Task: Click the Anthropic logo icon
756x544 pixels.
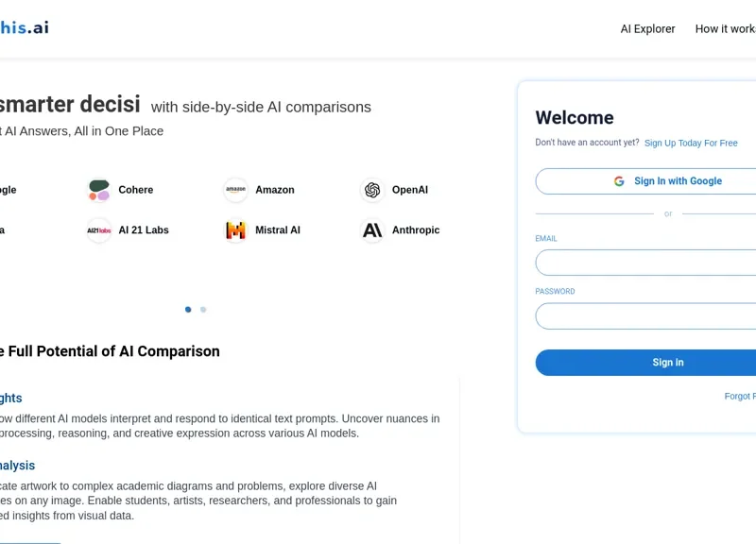Action: coord(372,230)
